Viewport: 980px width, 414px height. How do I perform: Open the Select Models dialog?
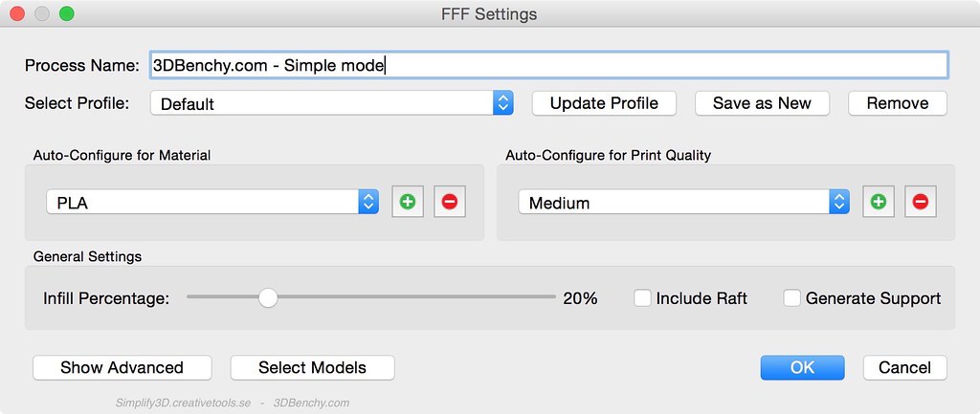click(313, 367)
